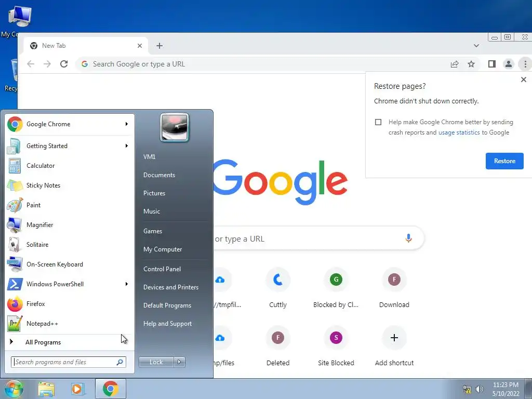Viewport: 532px width, 399px height.
Task: Open My Computer from Start menu
Action: (x=163, y=249)
